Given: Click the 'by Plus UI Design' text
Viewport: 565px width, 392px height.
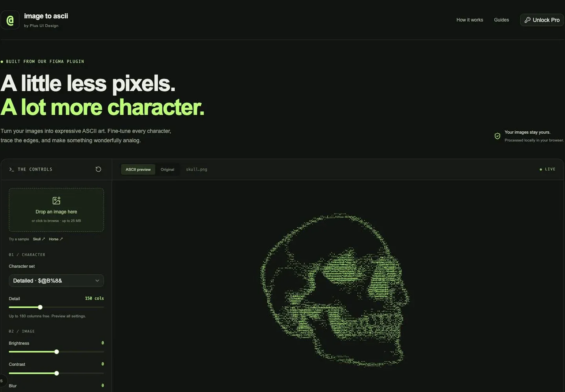Looking at the screenshot, I should pos(41,26).
